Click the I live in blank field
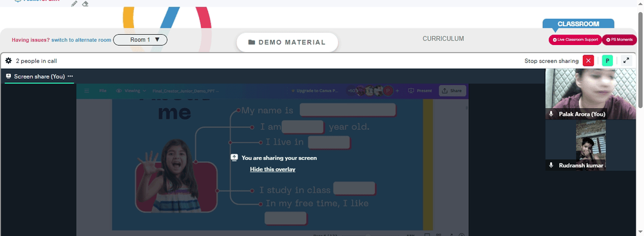 329,142
